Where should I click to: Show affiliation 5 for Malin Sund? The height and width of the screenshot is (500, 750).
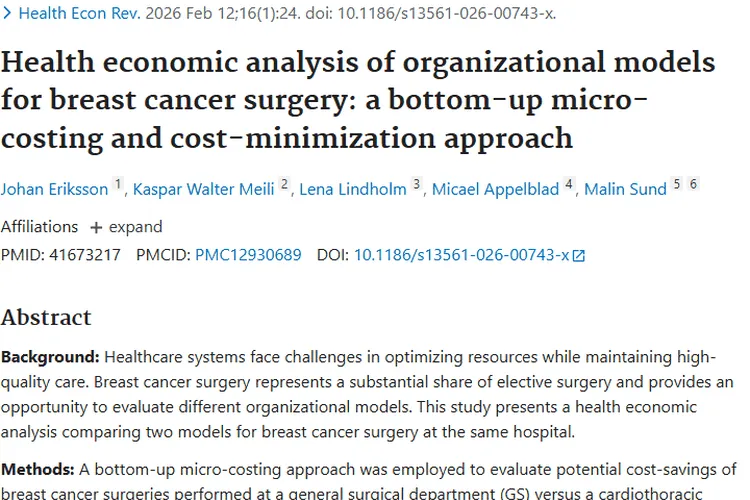coord(677,184)
